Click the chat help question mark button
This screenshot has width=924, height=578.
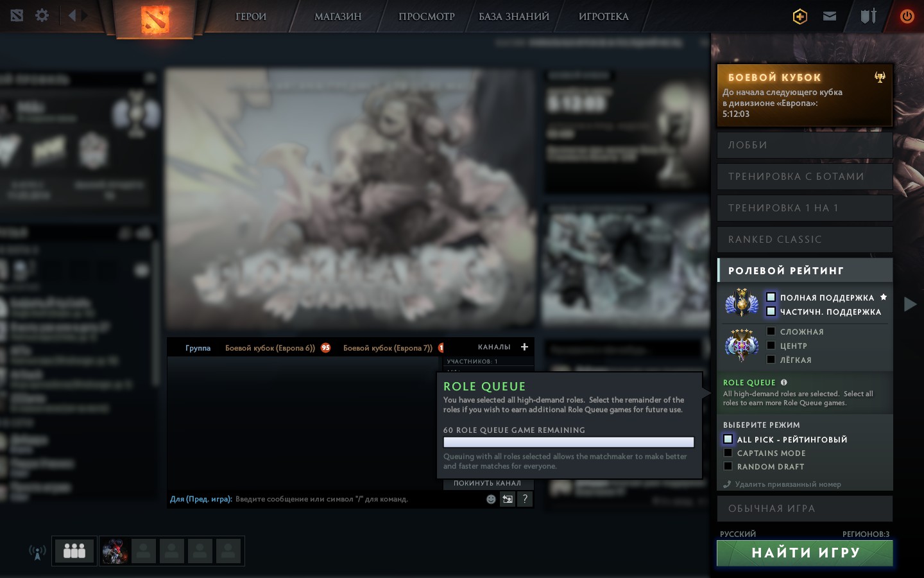point(525,499)
